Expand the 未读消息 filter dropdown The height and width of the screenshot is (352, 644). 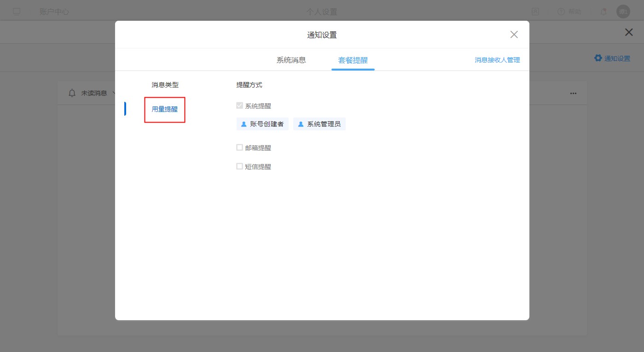click(x=113, y=93)
